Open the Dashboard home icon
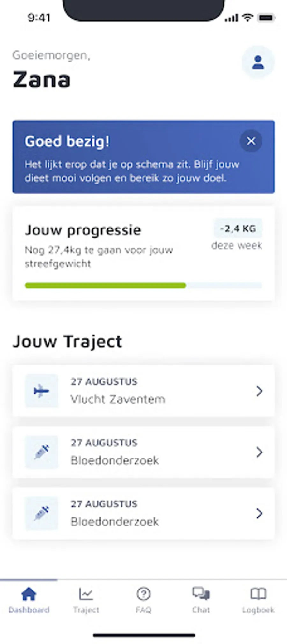The height and width of the screenshot is (644, 287). (x=29, y=594)
